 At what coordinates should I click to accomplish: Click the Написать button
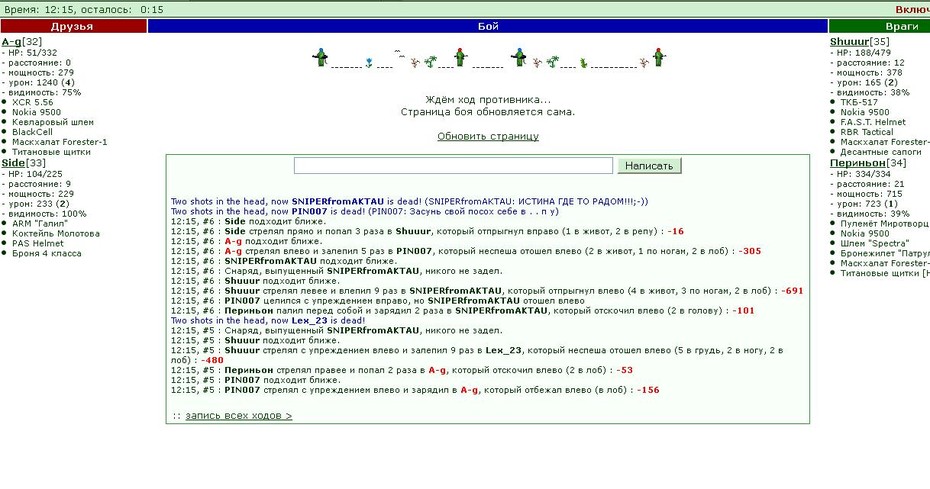(649, 166)
